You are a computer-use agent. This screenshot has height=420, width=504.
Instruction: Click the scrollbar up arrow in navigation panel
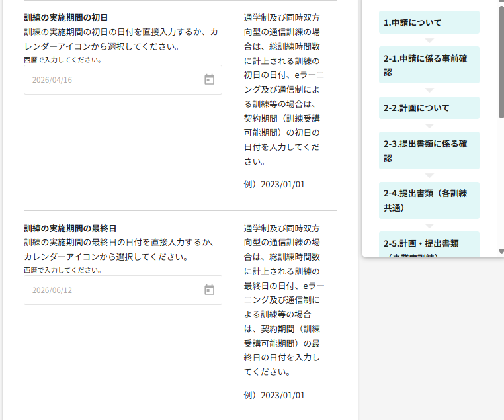pos(501,3)
